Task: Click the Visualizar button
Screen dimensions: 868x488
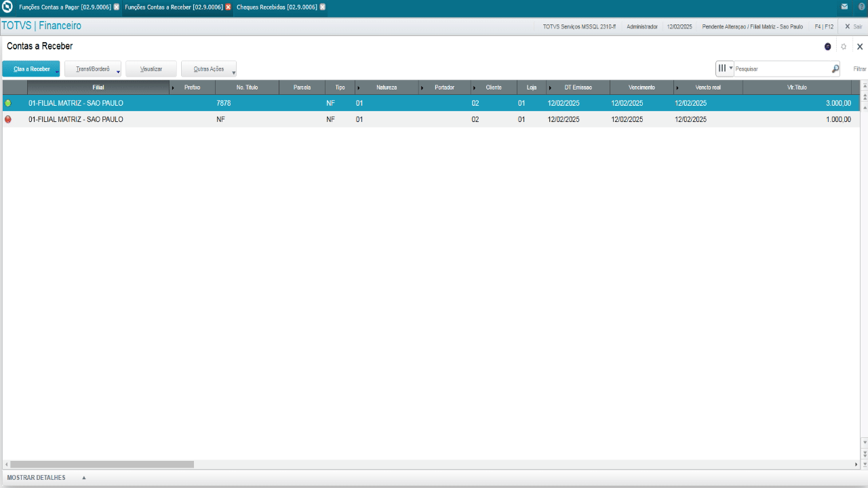Action: click(151, 69)
